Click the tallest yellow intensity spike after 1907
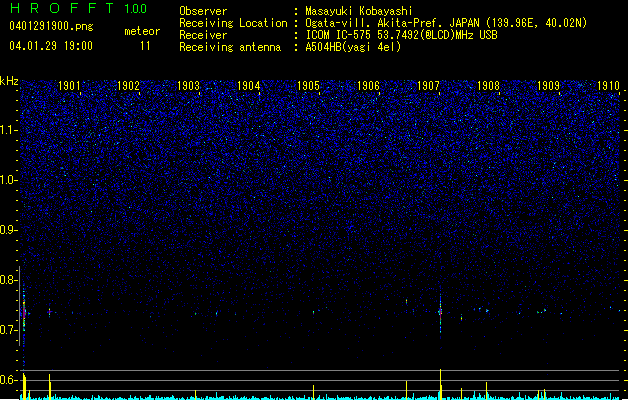 pyautogui.click(x=440, y=384)
